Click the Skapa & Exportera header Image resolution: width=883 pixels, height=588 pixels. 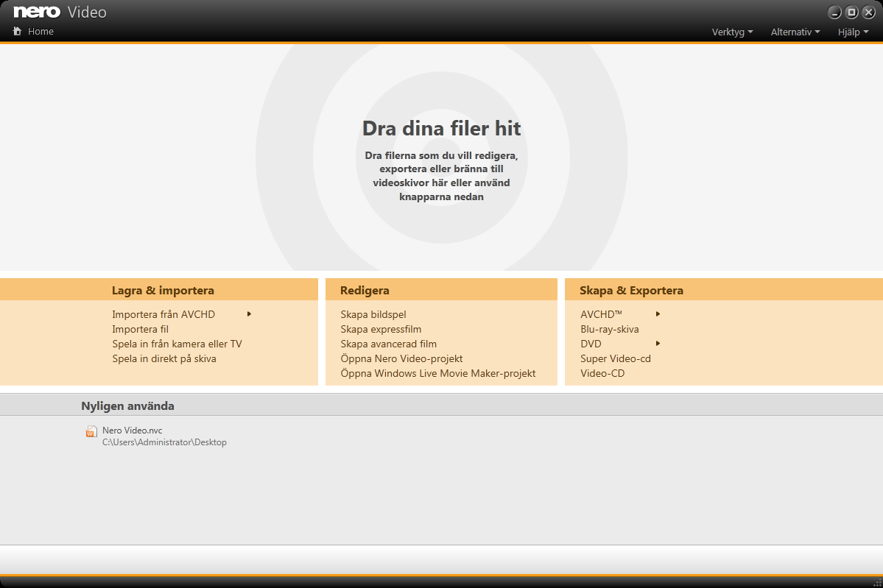[x=631, y=291]
